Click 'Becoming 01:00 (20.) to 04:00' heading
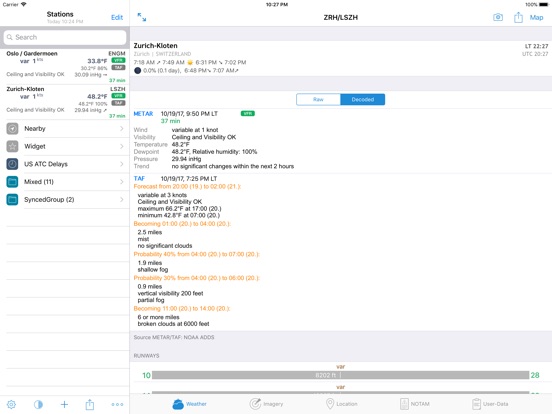The height and width of the screenshot is (414, 552). (x=182, y=224)
